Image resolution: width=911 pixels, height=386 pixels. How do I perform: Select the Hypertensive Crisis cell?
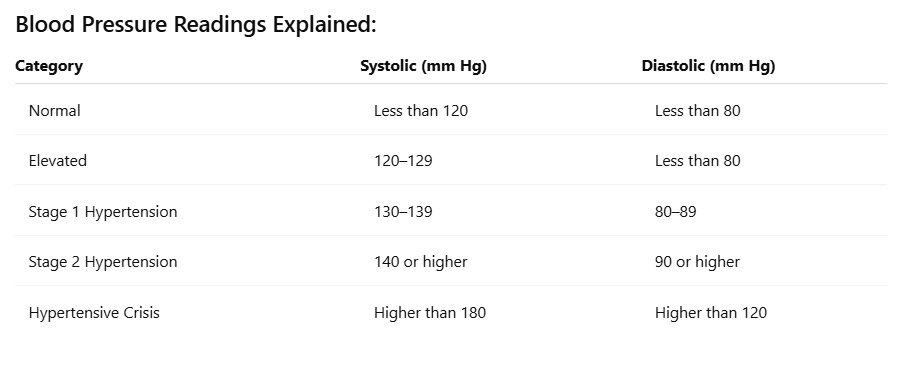point(94,313)
